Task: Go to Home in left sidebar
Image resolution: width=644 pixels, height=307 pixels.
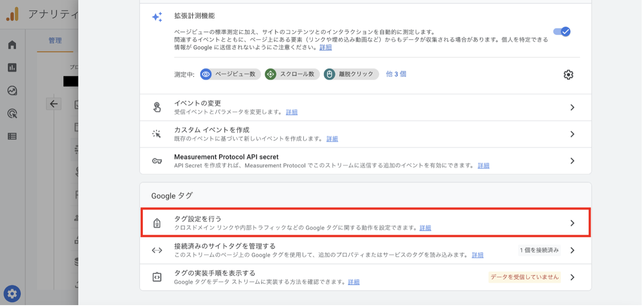Action: point(12,45)
